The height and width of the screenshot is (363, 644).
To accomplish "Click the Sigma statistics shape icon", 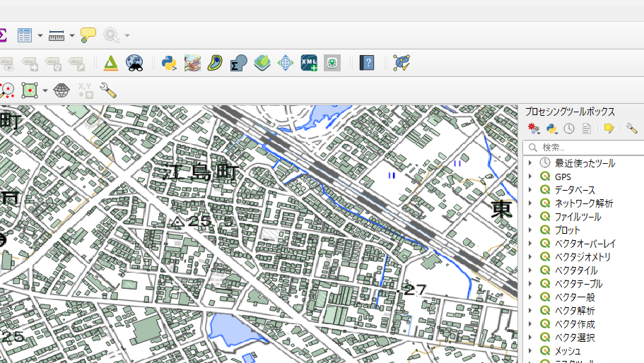I will [x=238, y=63].
